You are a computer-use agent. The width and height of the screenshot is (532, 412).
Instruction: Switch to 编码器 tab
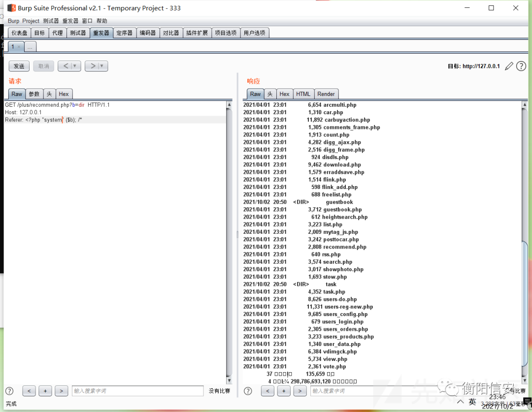(148, 33)
